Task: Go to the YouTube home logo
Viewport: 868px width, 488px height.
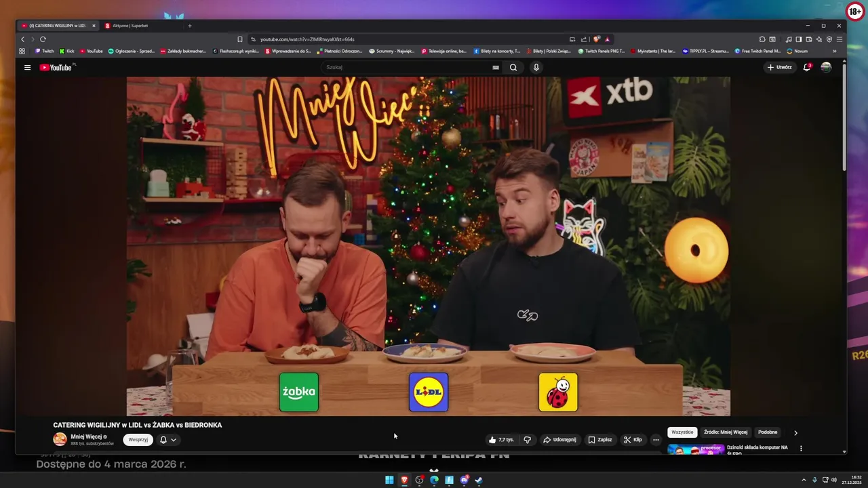Action: (56, 67)
